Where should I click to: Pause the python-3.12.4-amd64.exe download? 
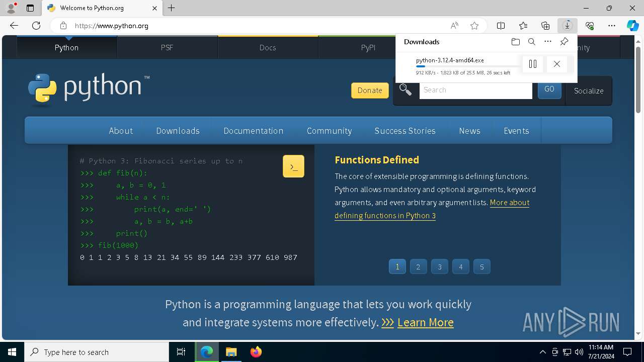tap(533, 64)
